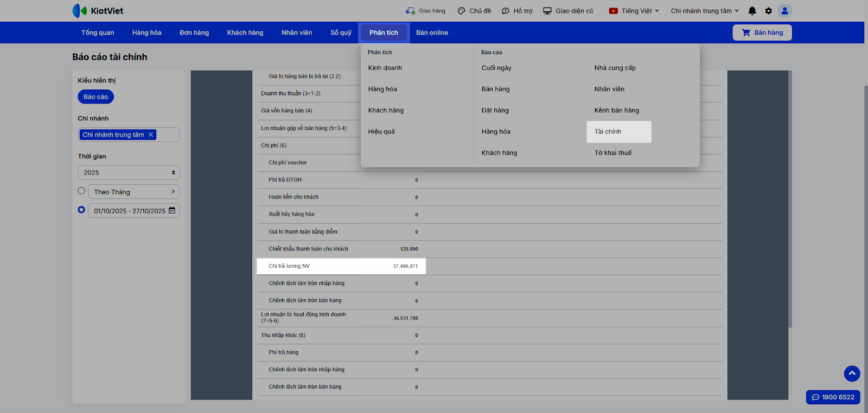Viewport: 868px width, 413px height.
Task: Open the Chi nhánh trung tâm branch switcher
Action: [705, 11]
